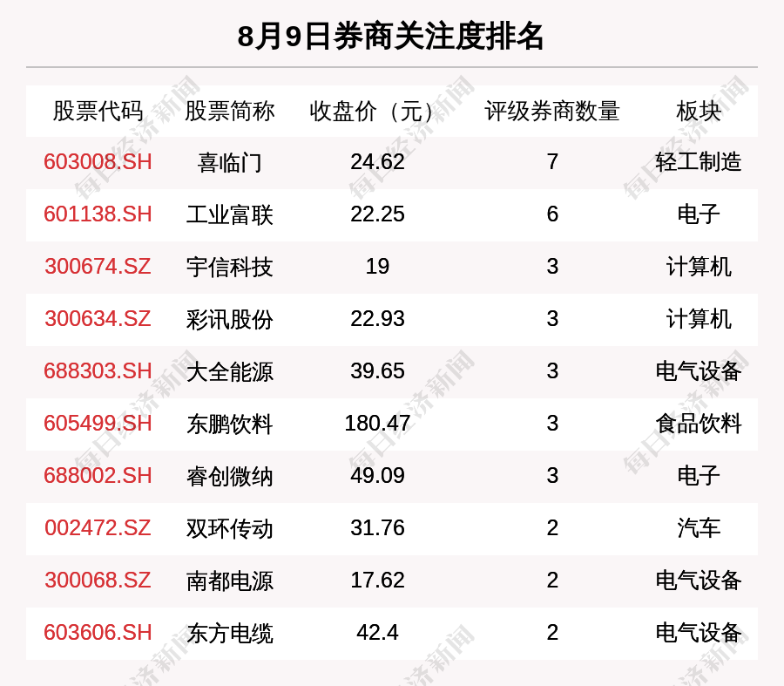784x686 pixels.
Task: Select stock code 601138.SH
Action: 98,214
